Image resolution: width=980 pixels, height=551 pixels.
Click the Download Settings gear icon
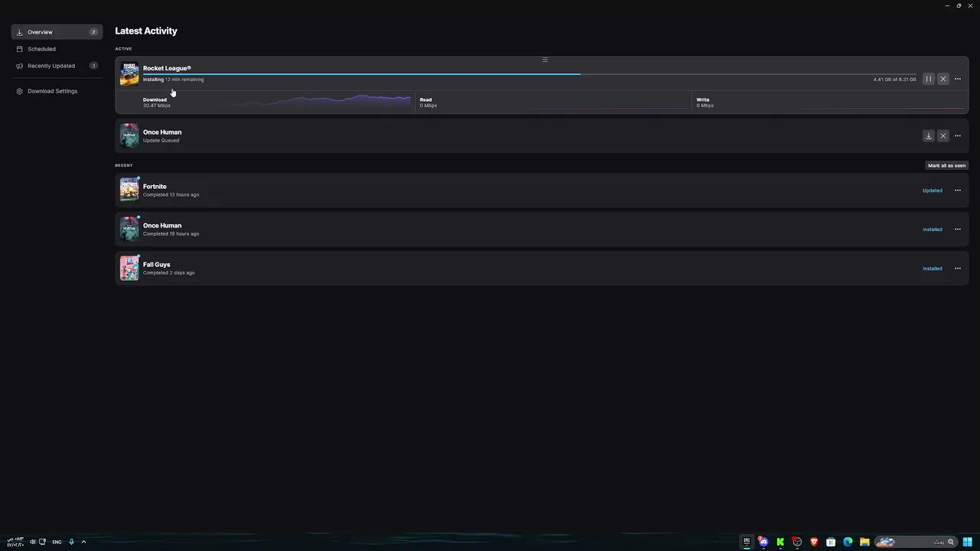pos(20,91)
